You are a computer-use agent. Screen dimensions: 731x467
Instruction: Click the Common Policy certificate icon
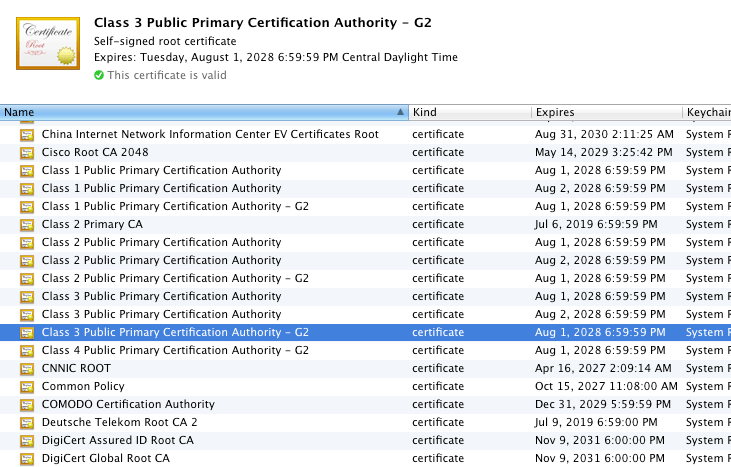click(27, 387)
